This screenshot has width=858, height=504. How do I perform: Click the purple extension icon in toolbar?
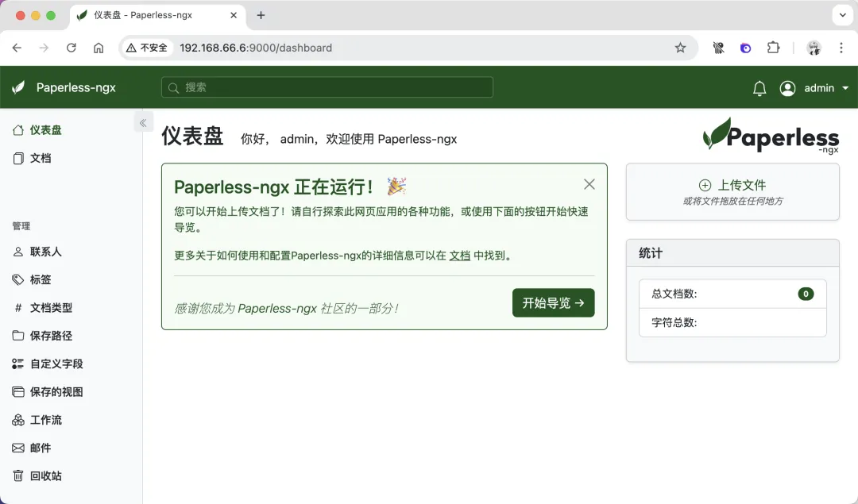[746, 48]
